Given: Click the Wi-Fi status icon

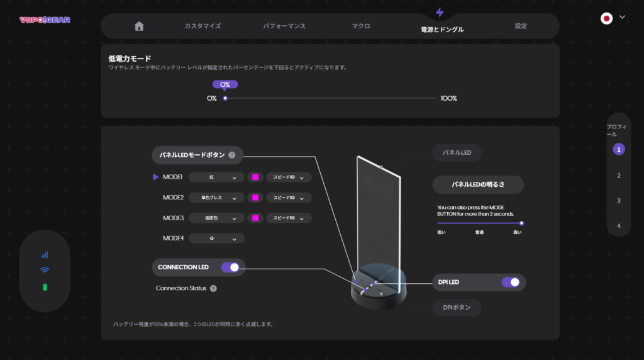Looking at the screenshot, I should 45,271.
